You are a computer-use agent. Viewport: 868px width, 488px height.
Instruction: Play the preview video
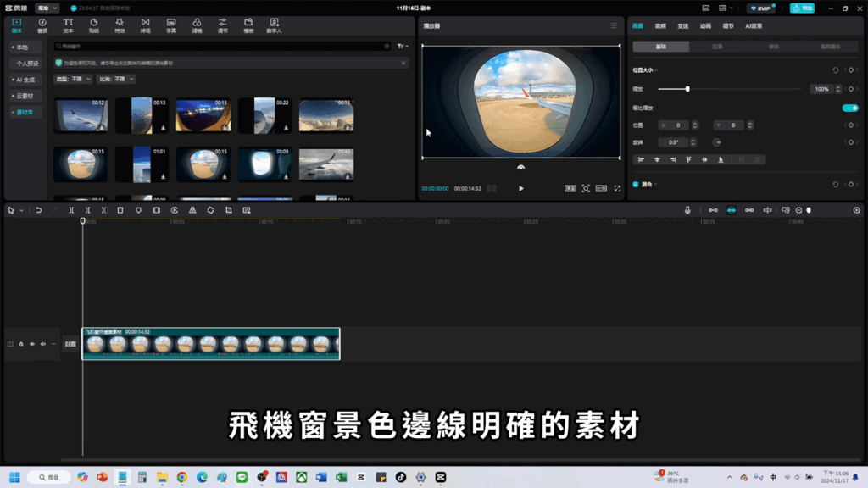click(521, 189)
